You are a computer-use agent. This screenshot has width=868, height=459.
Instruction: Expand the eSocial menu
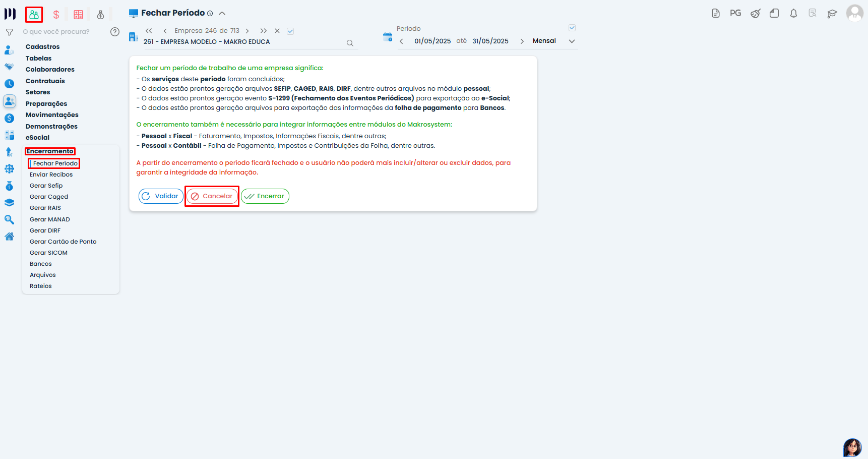click(x=38, y=138)
